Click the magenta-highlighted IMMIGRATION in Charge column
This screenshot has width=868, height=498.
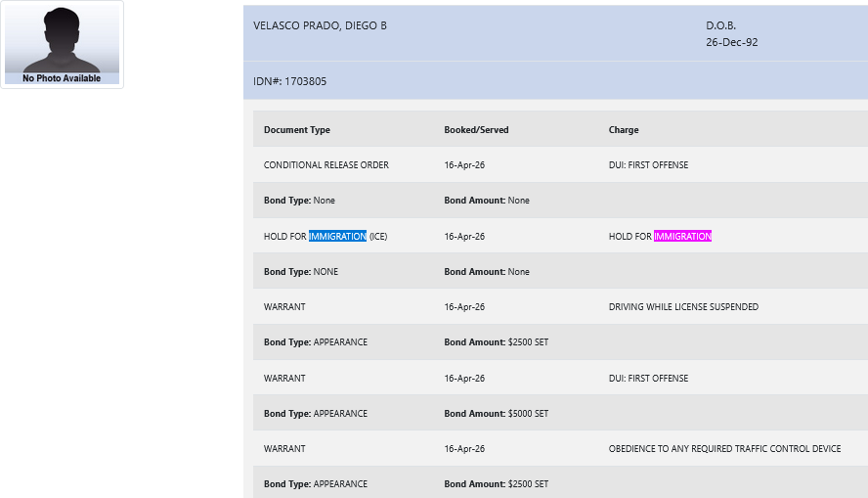pyautogui.click(x=682, y=236)
